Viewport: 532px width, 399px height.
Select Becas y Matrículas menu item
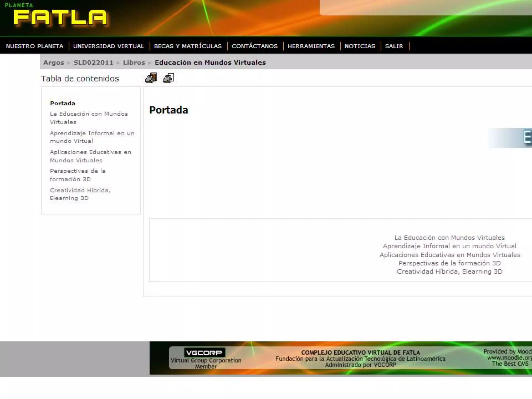tap(188, 46)
